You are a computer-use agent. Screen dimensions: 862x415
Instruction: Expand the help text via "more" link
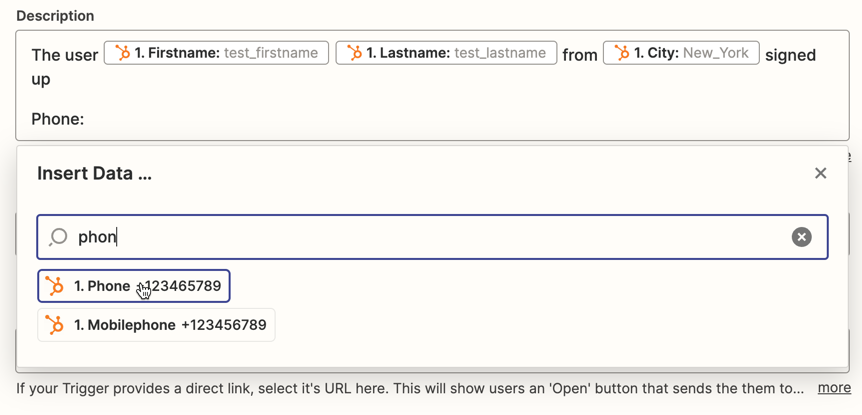click(834, 388)
